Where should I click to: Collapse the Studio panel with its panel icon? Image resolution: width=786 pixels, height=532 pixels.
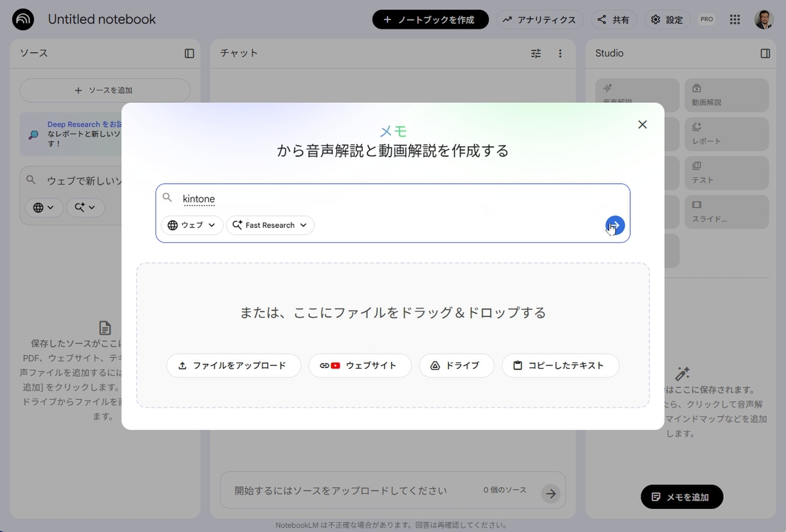click(x=765, y=53)
